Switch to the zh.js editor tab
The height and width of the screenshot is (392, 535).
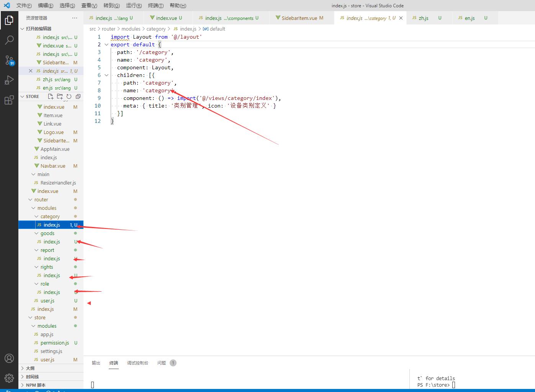pyautogui.click(x=429, y=18)
